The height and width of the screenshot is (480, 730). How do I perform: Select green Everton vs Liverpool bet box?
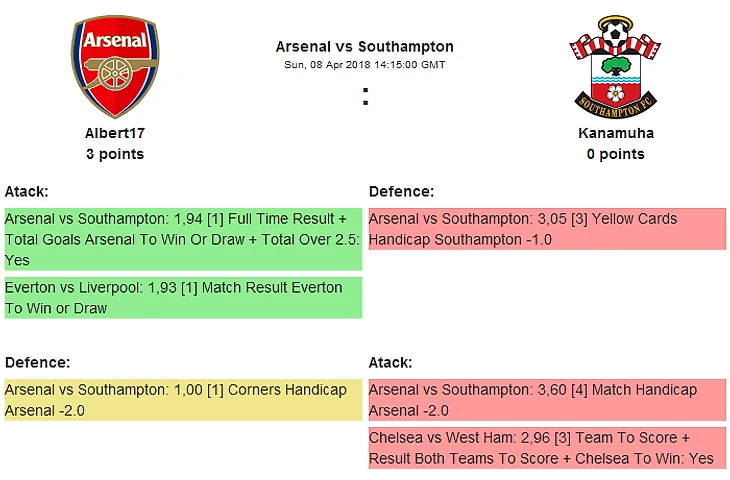[182, 298]
